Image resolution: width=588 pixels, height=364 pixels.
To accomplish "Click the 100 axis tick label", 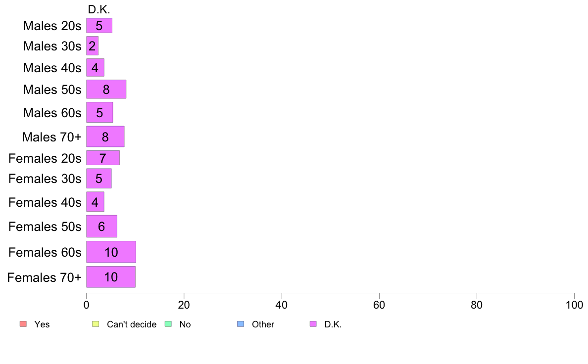I will click(x=574, y=305).
